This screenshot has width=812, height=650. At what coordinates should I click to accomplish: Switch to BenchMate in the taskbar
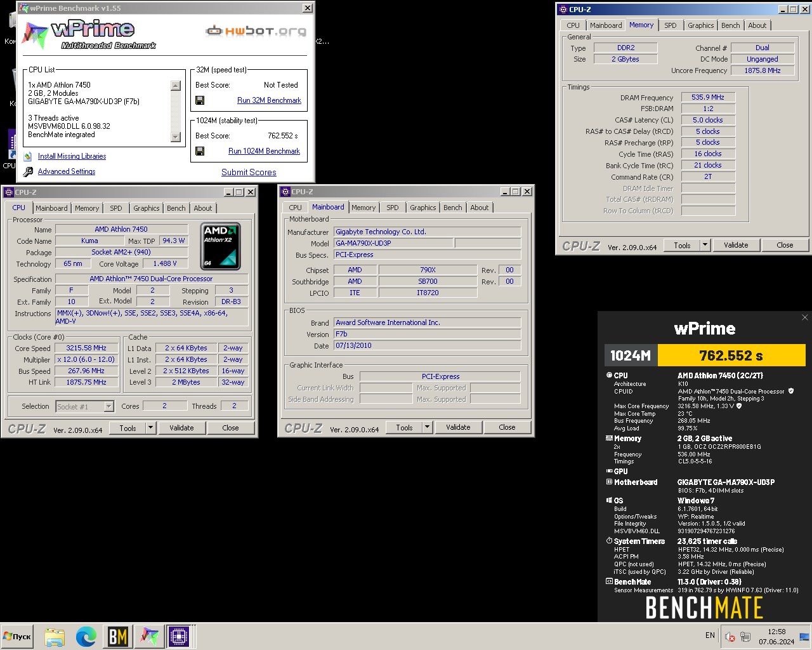click(x=117, y=636)
